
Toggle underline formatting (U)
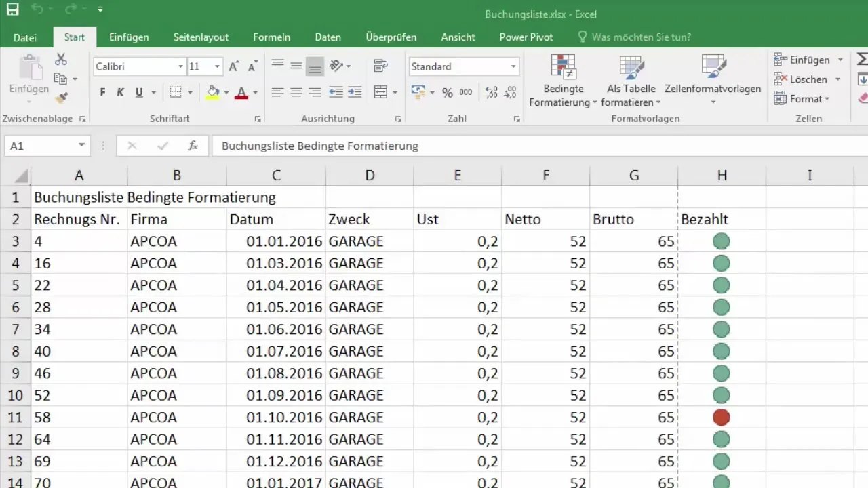point(139,92)
